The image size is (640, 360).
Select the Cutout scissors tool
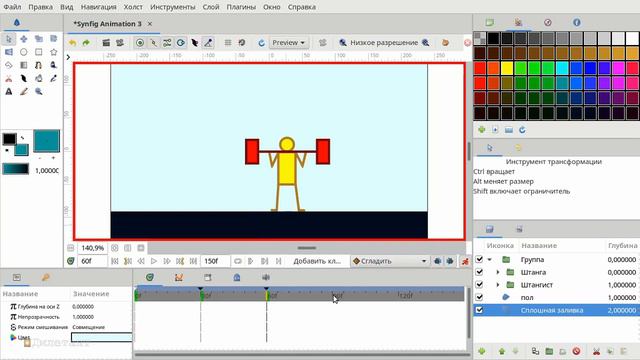coord(9,78)
